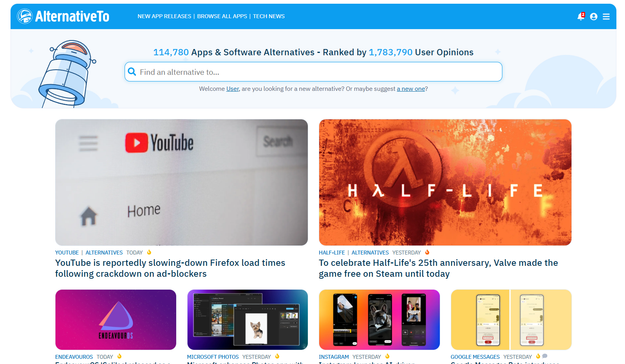Click the flame icon by Microsoft Photos
This screenshot has height=364, width=625.
[277, 356]
